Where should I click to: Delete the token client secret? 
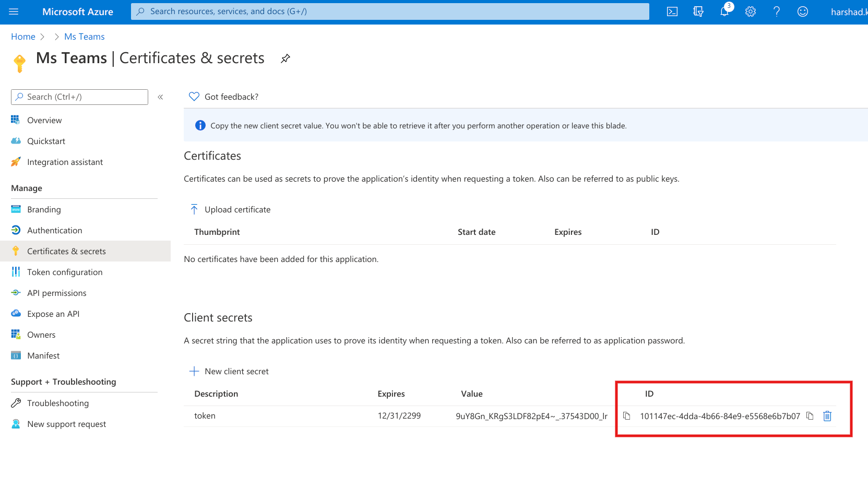click(x=827, y=416)
